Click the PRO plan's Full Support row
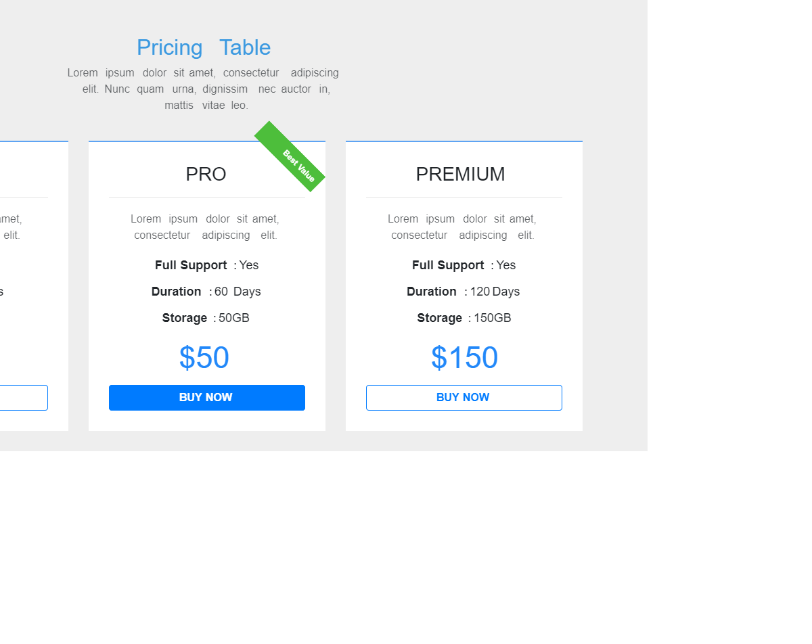The image size is (812, 644). (x=206, y=265)
